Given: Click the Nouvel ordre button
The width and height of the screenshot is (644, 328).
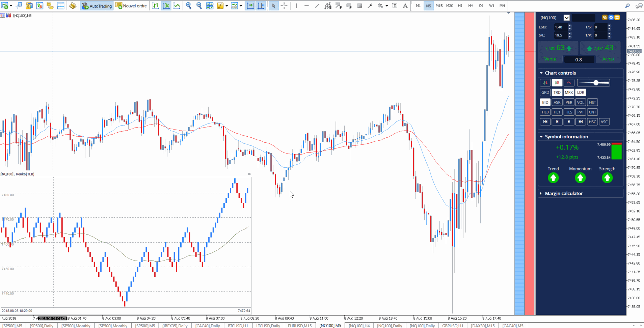Looking at the screenshot, I should 131,6.
